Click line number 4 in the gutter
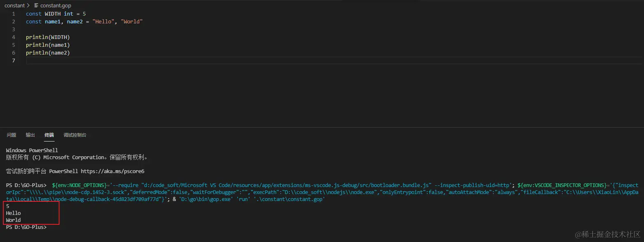The width and height of the screenshot is (644, 242). click(14, 37)
